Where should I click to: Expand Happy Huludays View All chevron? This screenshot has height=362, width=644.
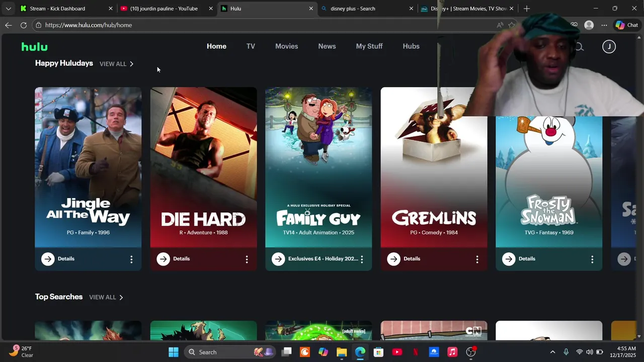pos(131,64)
